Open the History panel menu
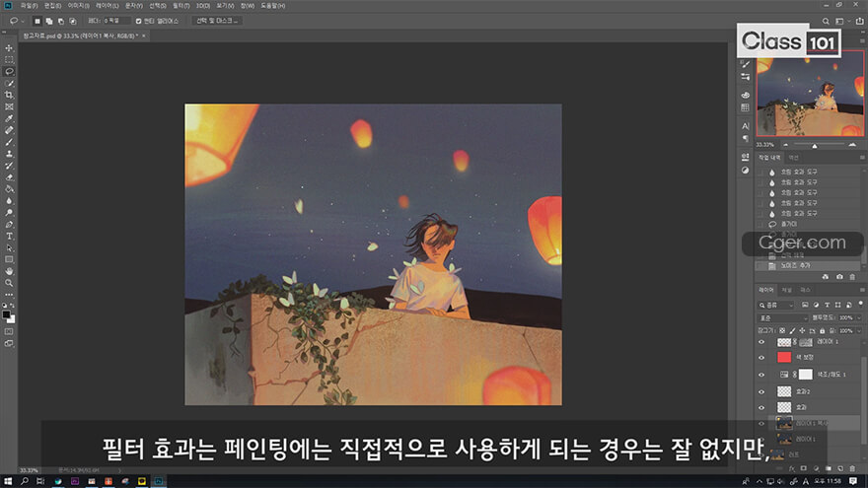 tap(862, 159)
